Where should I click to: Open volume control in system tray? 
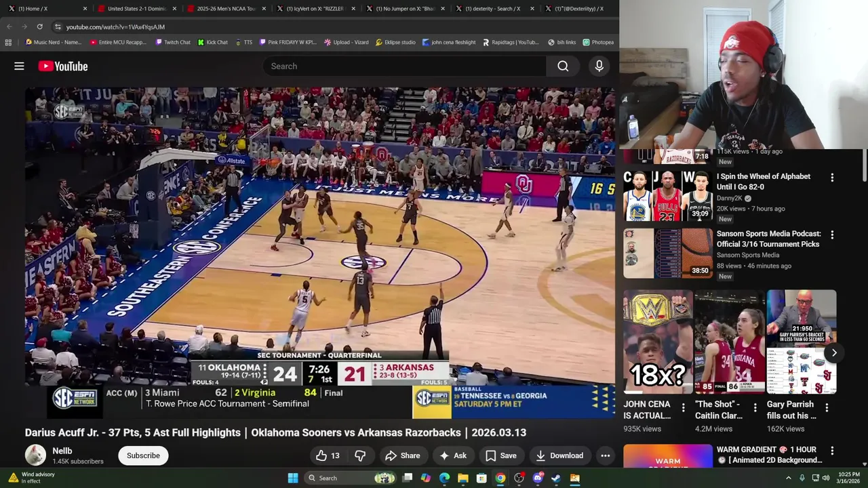point(826,478)
